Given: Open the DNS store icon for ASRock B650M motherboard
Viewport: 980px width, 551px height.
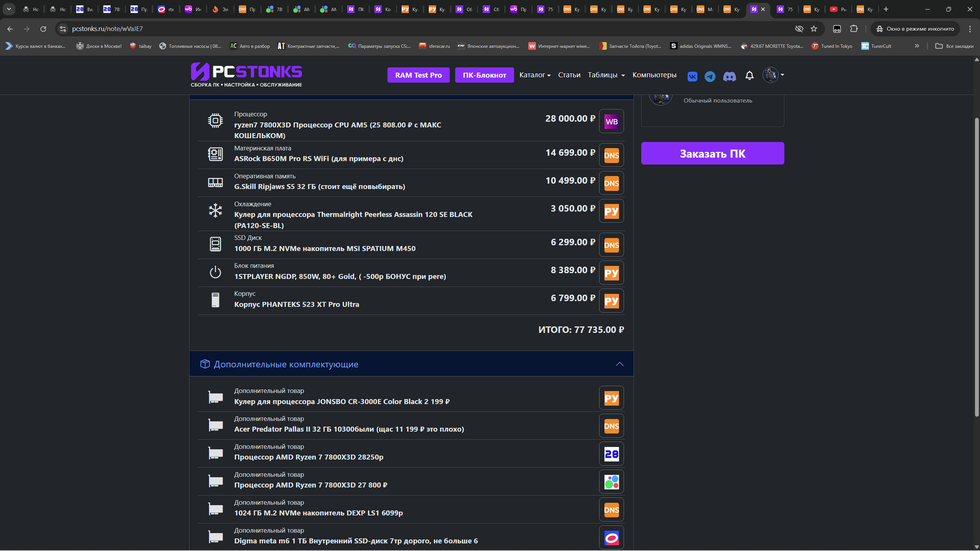Looking at the screenshot, I should [x=611, y=155].
